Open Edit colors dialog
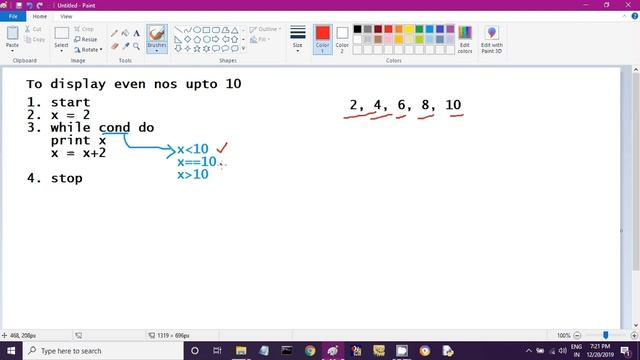 coord(465,39)
